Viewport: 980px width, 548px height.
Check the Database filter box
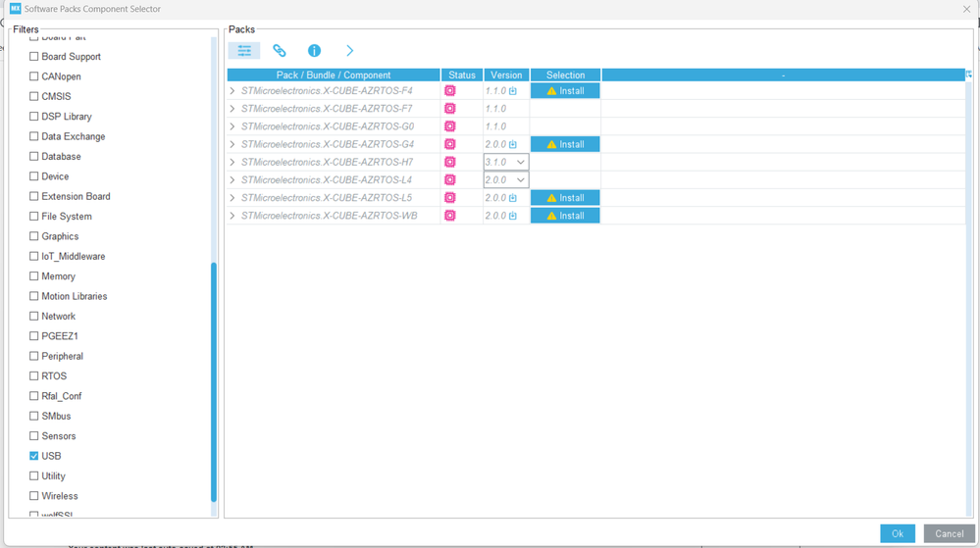tap(33, 156)
